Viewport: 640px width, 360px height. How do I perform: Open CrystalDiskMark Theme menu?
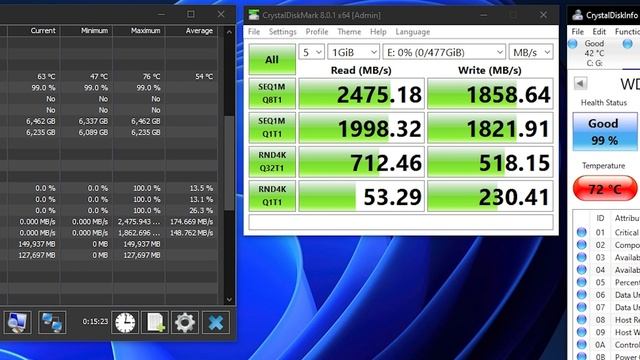(349, 32)
